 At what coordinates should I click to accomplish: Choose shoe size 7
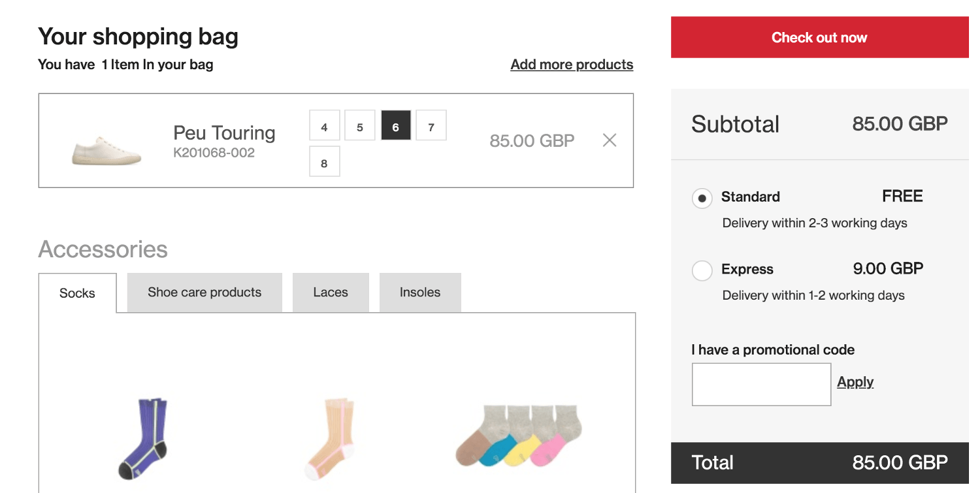coord(431,125)
